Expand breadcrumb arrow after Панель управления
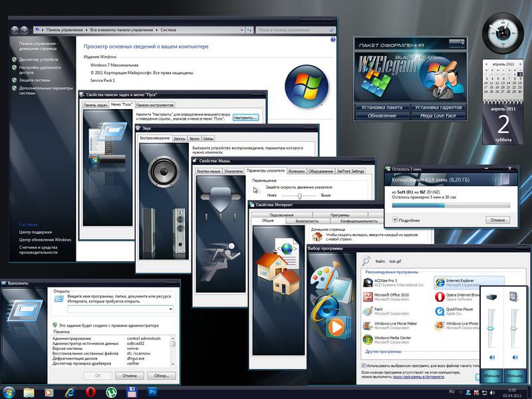The image size is (532, 399). [86, 30]
